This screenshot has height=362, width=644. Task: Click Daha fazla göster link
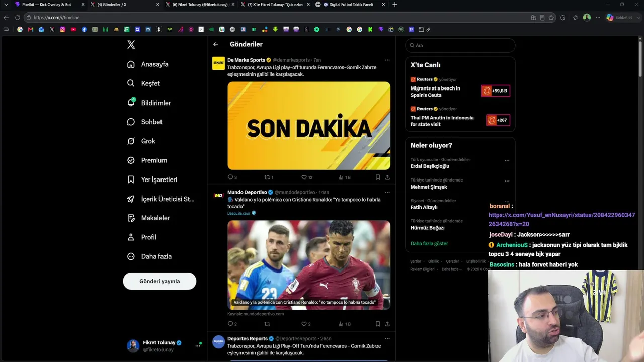pyautogui.click(x=429, y=244)
